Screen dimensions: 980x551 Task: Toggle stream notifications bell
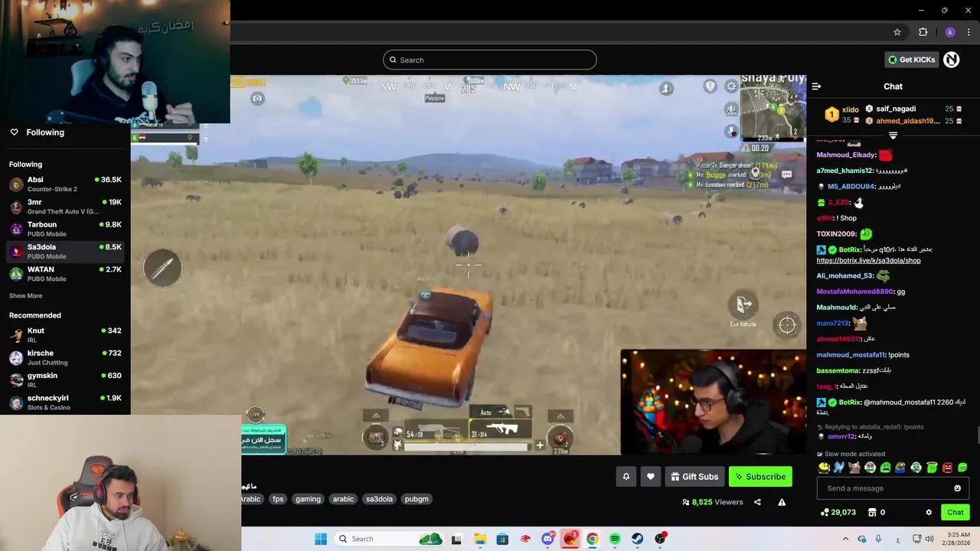[x=626, y=477]
